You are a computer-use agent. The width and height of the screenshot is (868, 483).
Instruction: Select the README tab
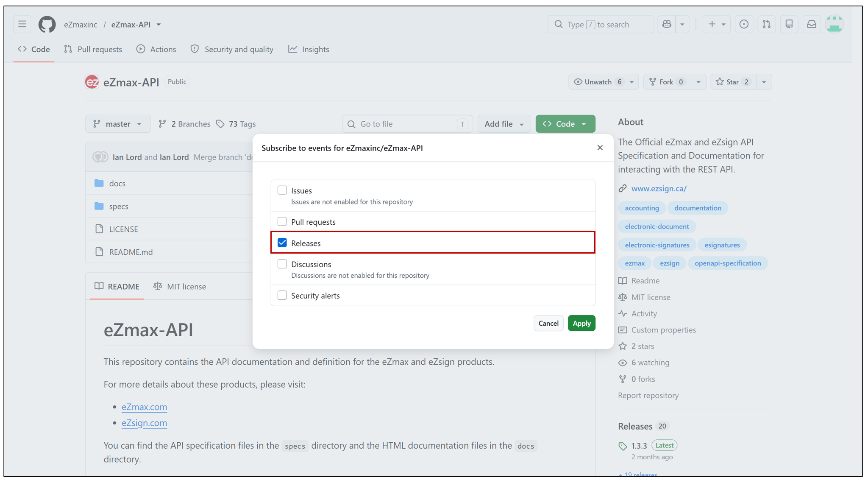pyautogui.click(x=117, y=286)
